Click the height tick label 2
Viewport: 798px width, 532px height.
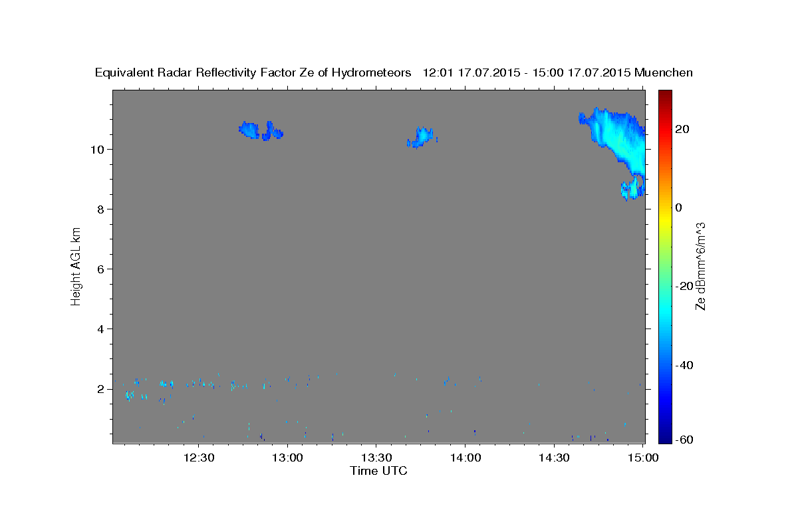click(101, 388)
